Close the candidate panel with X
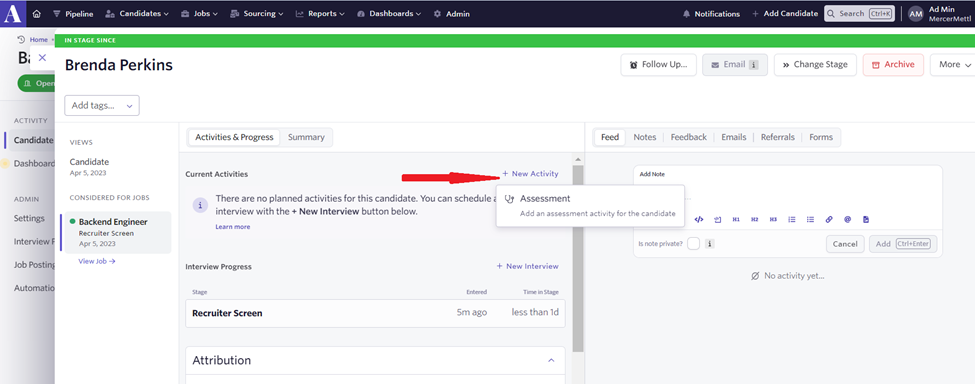The image size is (975, 384). pos(42,57)
